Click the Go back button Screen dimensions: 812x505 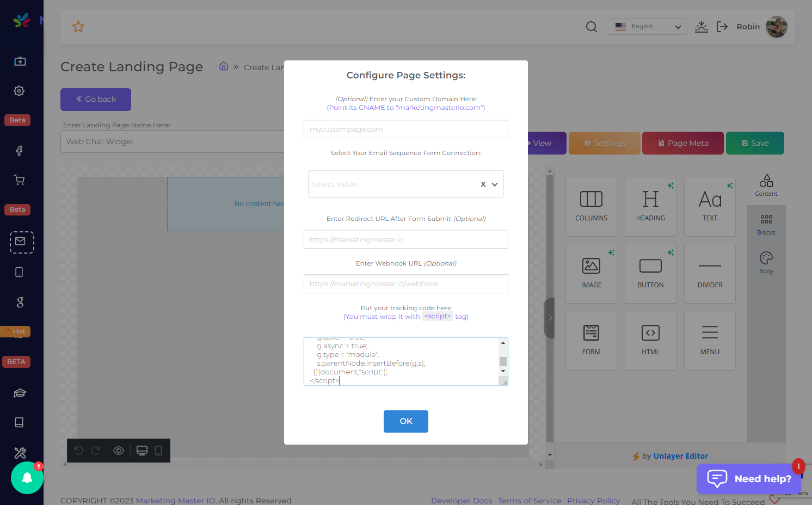(96, 100)
